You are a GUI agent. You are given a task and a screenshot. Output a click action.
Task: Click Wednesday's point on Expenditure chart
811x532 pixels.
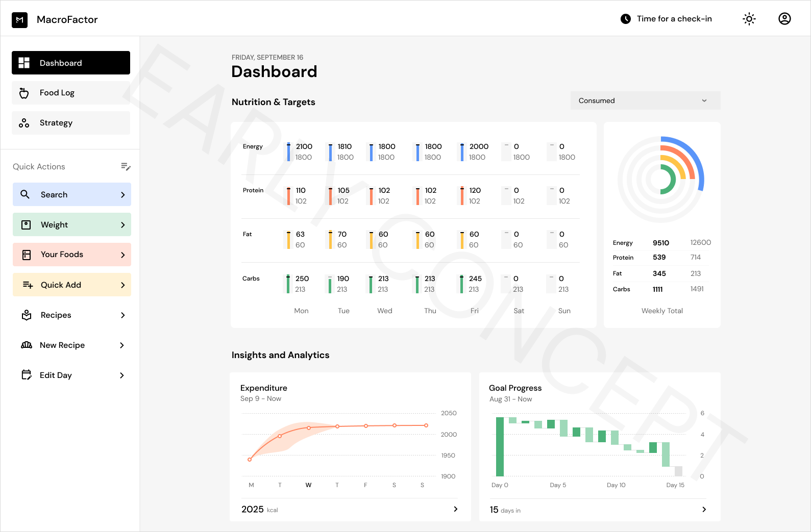coord(309,428)
